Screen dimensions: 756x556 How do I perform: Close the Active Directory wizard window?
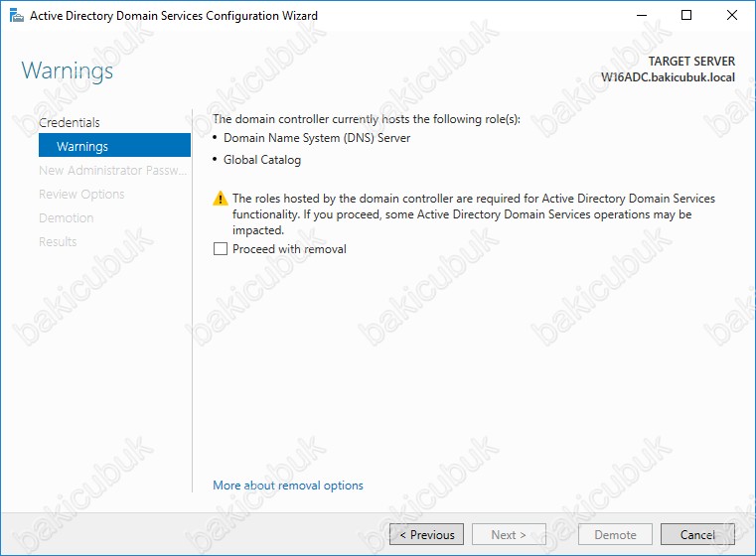732,16
